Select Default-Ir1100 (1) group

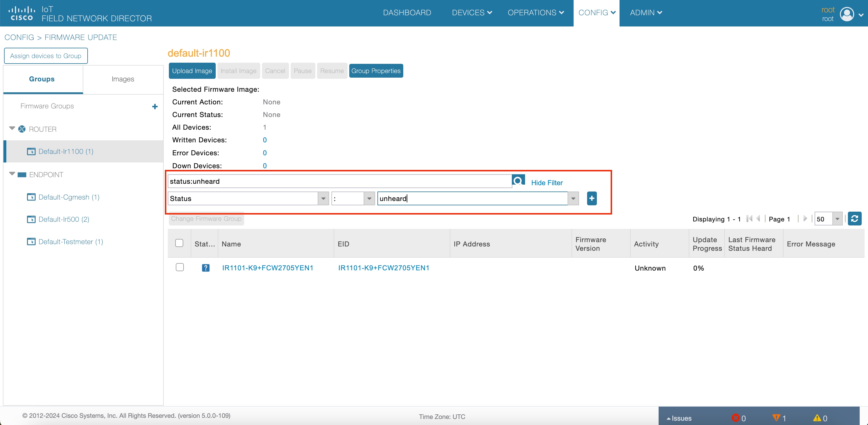pos(66,152)
